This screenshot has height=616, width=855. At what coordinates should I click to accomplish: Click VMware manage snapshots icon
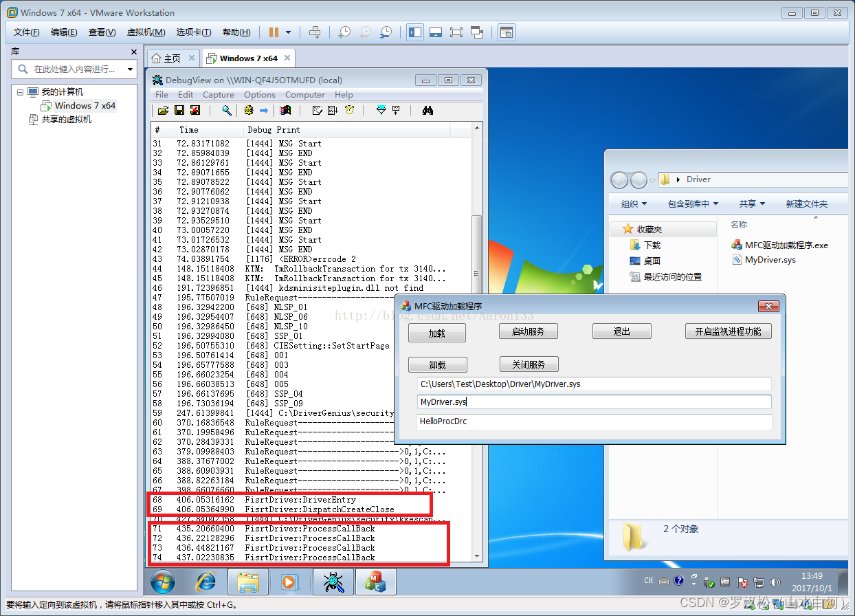[386, 32]
